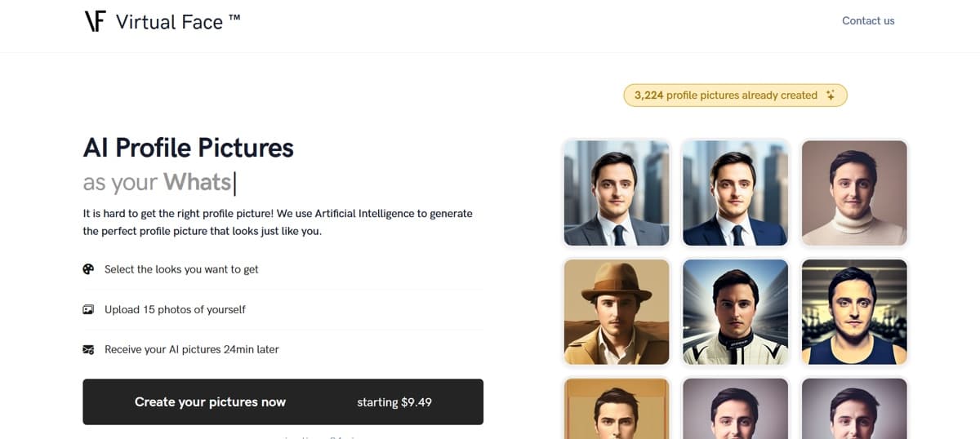The height and width of the screenshot is (439, 980).
Task: Open the white turtleneck portrait thumbnail
Action: tap(854, 193)
